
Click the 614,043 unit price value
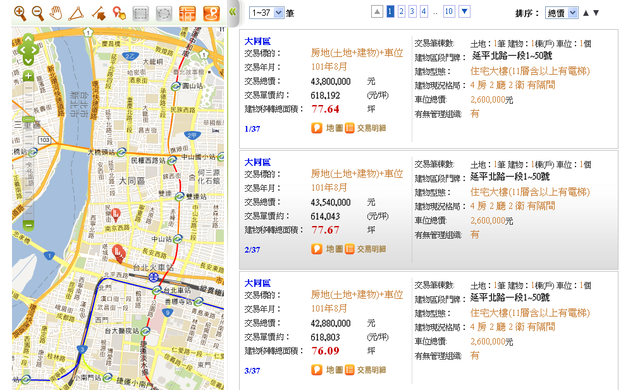(x=325, y=216)
